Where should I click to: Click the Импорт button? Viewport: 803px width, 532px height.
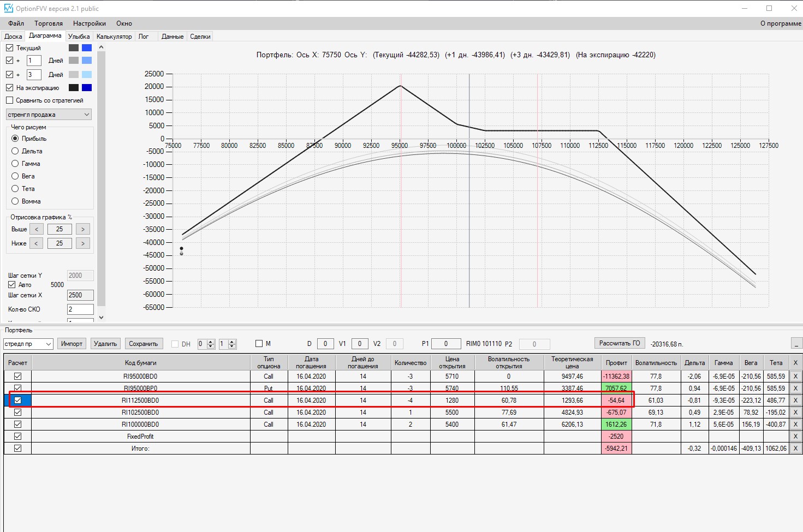pyautogui.click(x=72, y=344)
